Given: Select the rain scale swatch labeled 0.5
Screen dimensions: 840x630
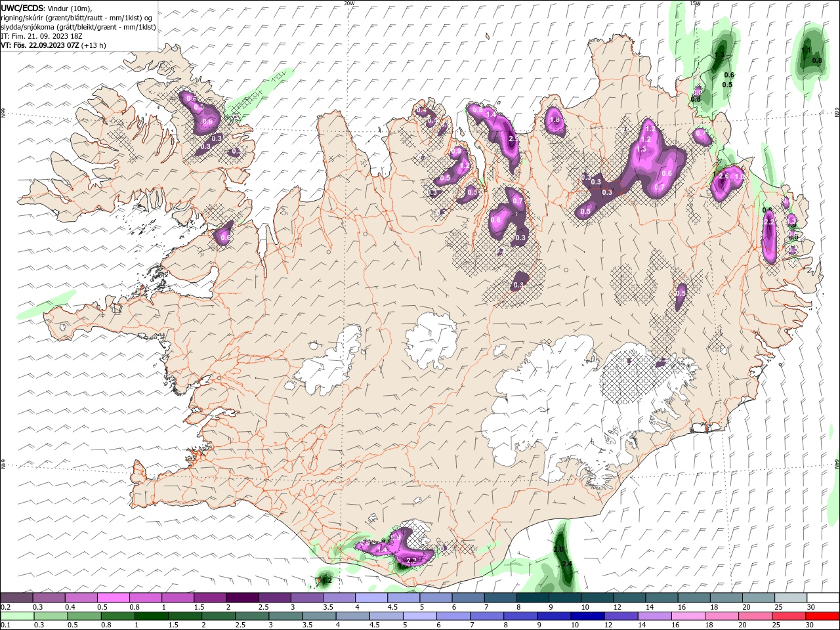Looking at the screenshot, I should [85, 616].
